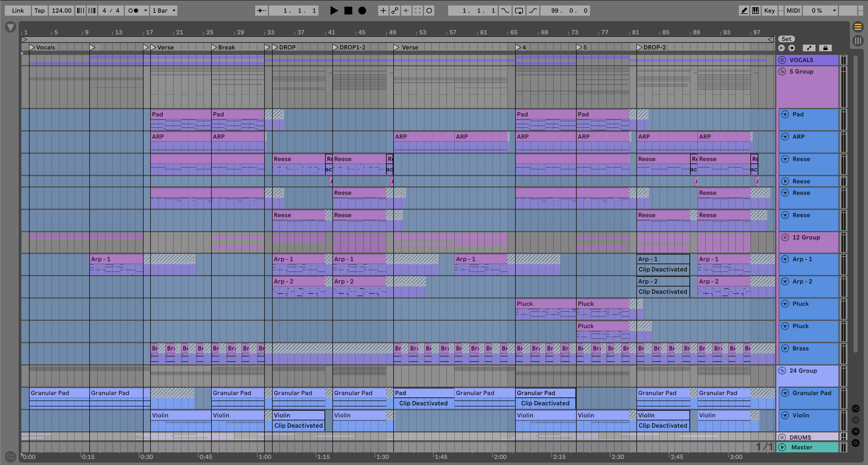Viewport: 868px width, 465px height.
Task: Enable Draw Mode pencil tool
Action: point(744,11)
